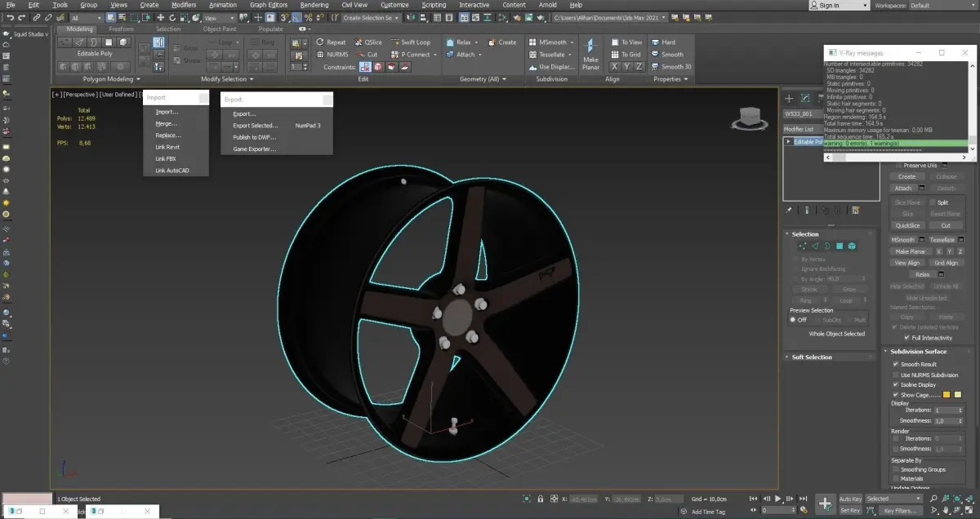Click the first Show Cage color swatch
This screenshot has height=519, width=980.
point(947,395)
